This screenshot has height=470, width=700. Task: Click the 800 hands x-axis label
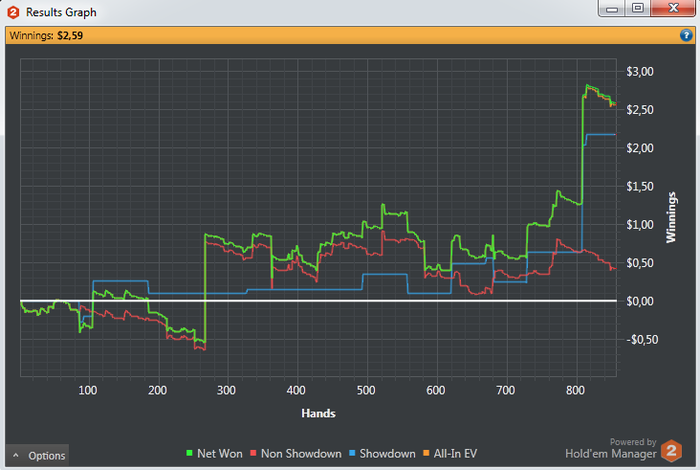coord(575,391)
